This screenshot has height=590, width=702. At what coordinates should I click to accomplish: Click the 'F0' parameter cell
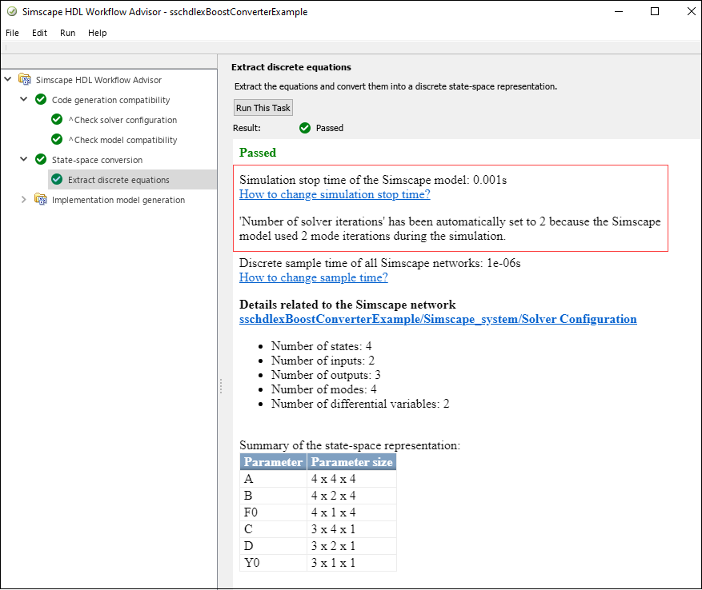(x=273, y=512)
